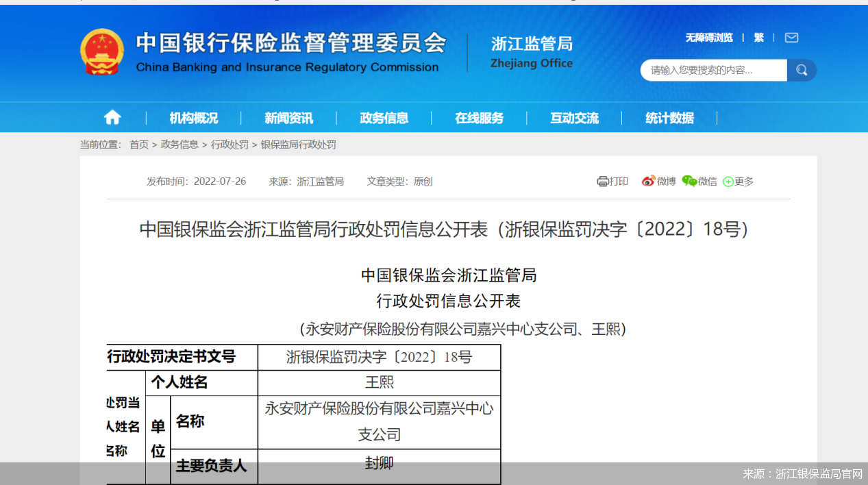Click the national emblem logo

102,52
